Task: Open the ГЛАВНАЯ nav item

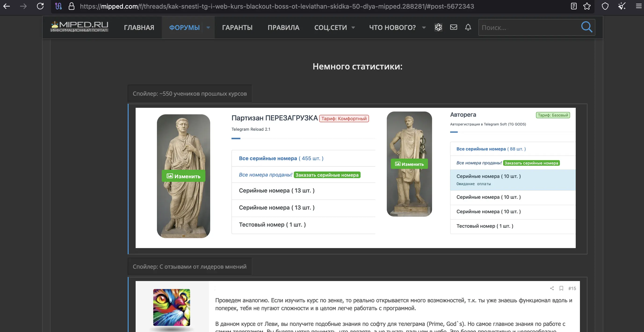Action: click(x=139, y=28)
